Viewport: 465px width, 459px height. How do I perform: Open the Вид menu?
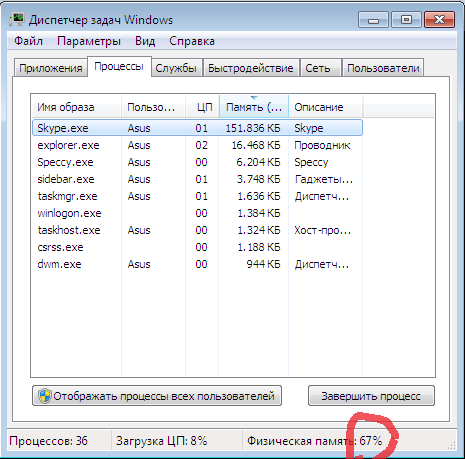point(145,41)
